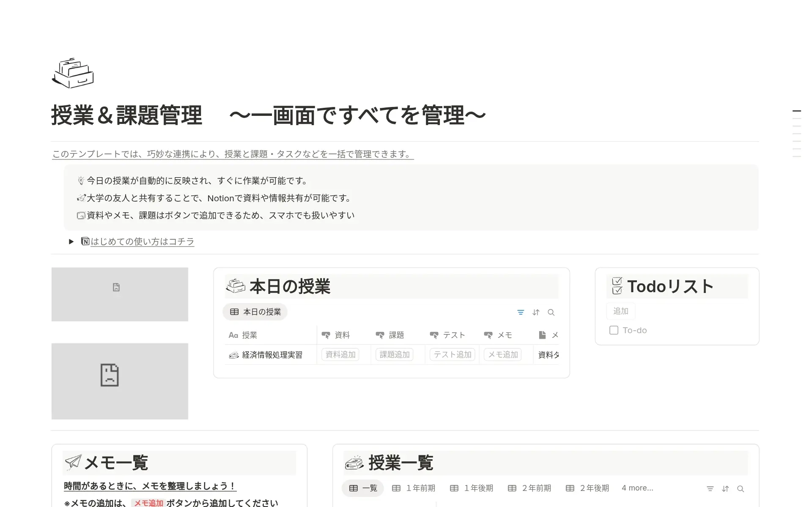Click the 追加 button in Todoリスト
The image size is (812, 507).
pyautogui.click(x=620, y=311)
